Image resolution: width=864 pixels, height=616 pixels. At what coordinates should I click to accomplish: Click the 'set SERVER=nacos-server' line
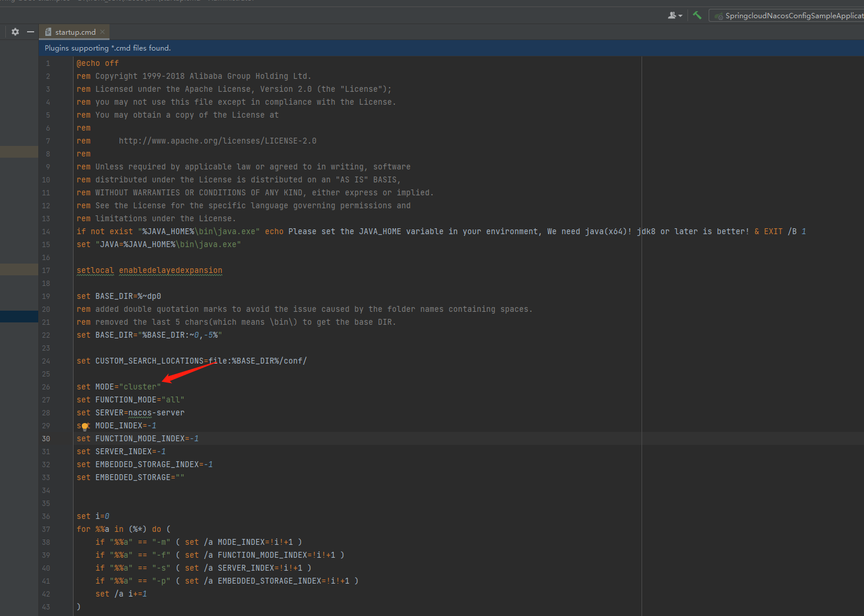(x=130, y=413)
